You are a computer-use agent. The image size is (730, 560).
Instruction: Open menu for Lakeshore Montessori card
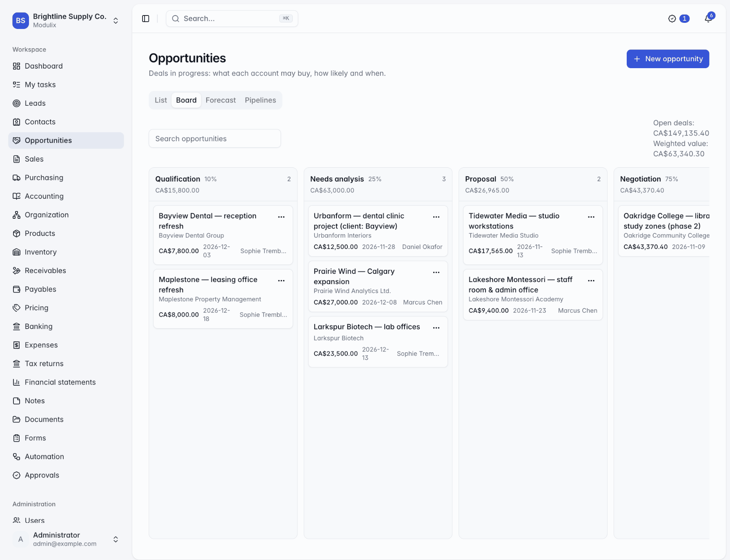[x=591, y=280]
